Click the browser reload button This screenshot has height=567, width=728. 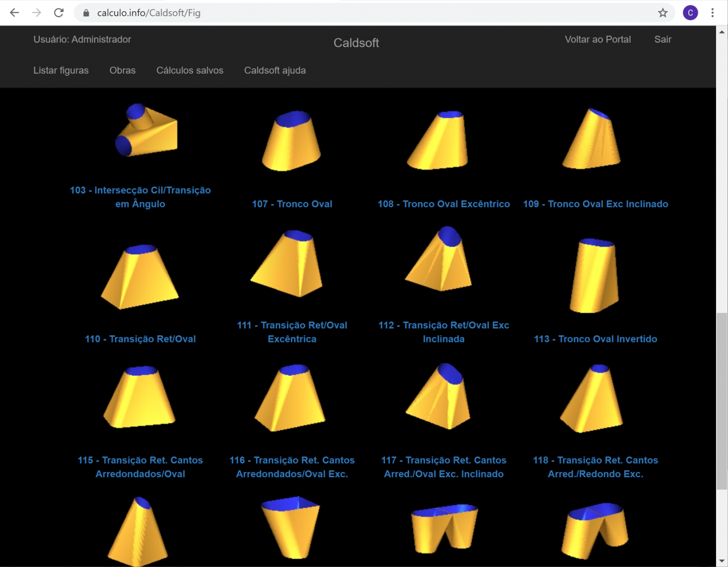pos(59,13)
